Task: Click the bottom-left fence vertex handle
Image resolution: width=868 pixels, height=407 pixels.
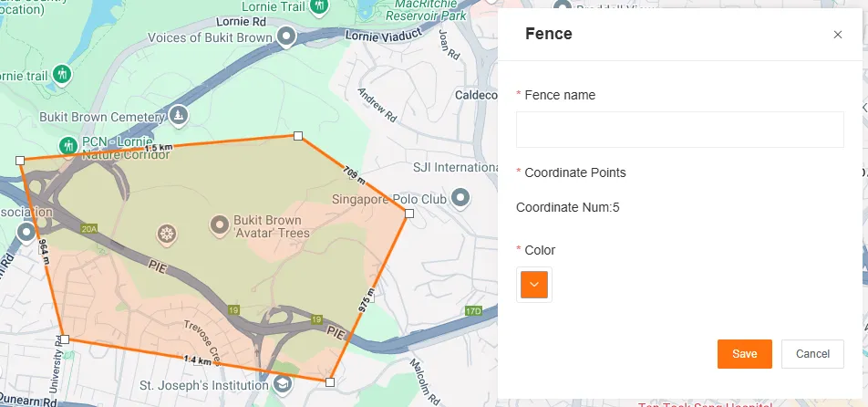Action: tap(65, 339)
